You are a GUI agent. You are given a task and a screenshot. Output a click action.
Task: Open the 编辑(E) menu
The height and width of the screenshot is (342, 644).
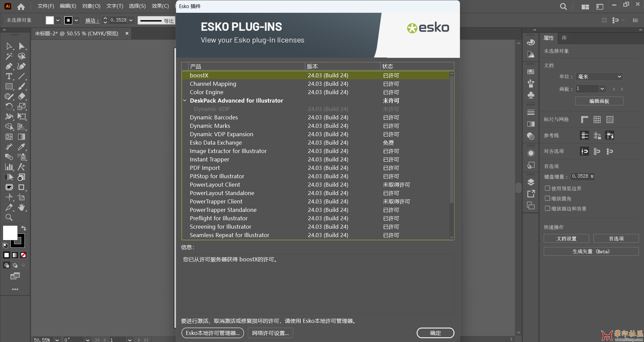pos(68,6)
